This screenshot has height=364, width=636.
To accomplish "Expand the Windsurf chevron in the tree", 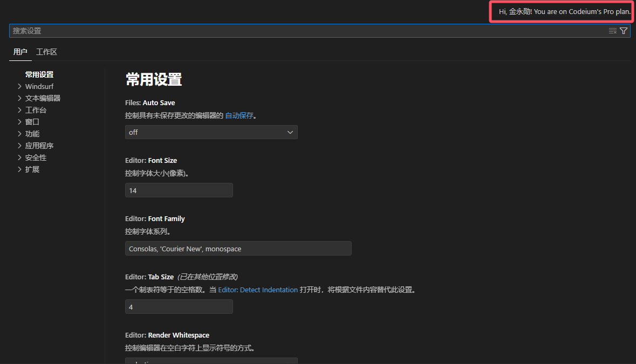I will [x=19, y=86].
